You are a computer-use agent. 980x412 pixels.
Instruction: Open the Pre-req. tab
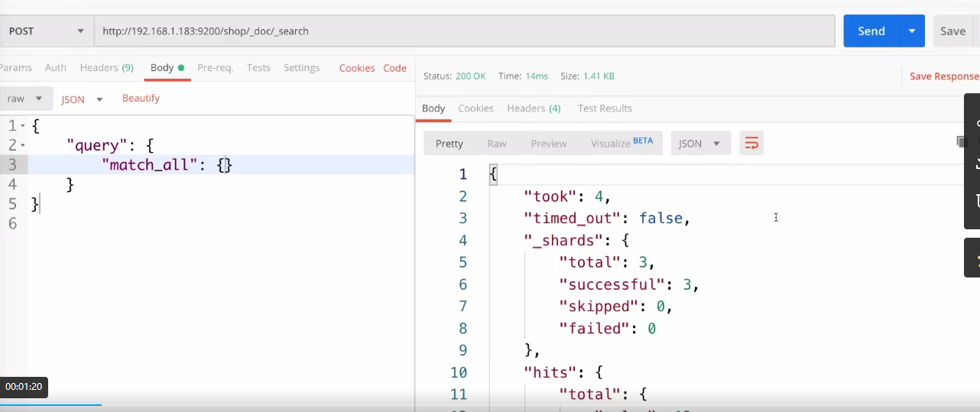(216, 68)
